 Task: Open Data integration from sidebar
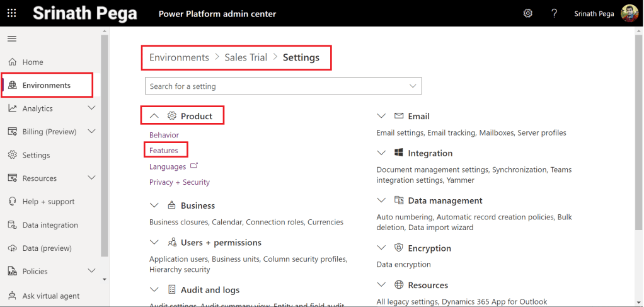coord(50,225)
